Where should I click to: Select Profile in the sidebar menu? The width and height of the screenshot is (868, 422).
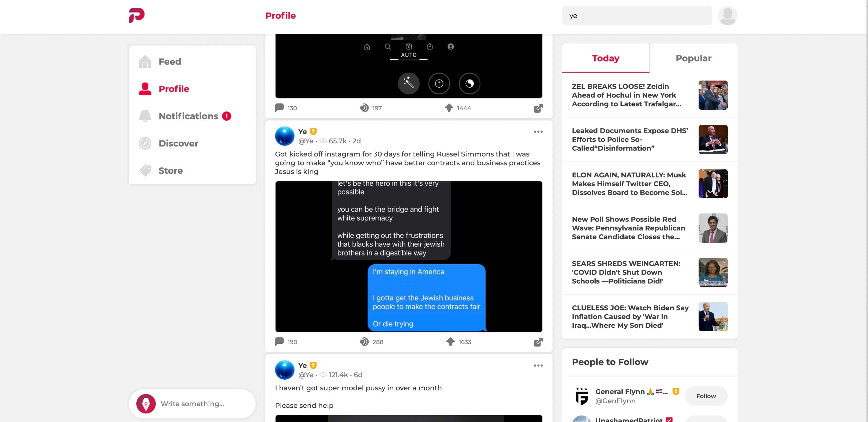[174, 89]
